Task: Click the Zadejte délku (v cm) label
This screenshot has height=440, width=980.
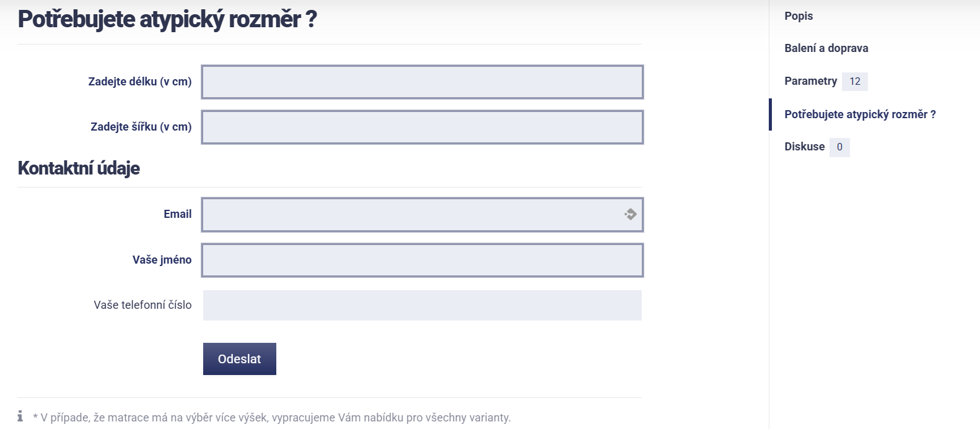Action: click(140, 82)
